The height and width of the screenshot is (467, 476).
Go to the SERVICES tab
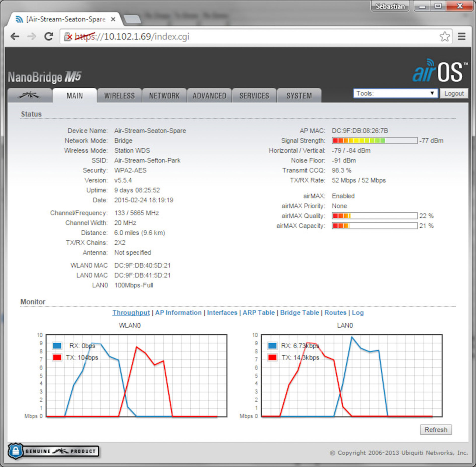tap(254, 95)
